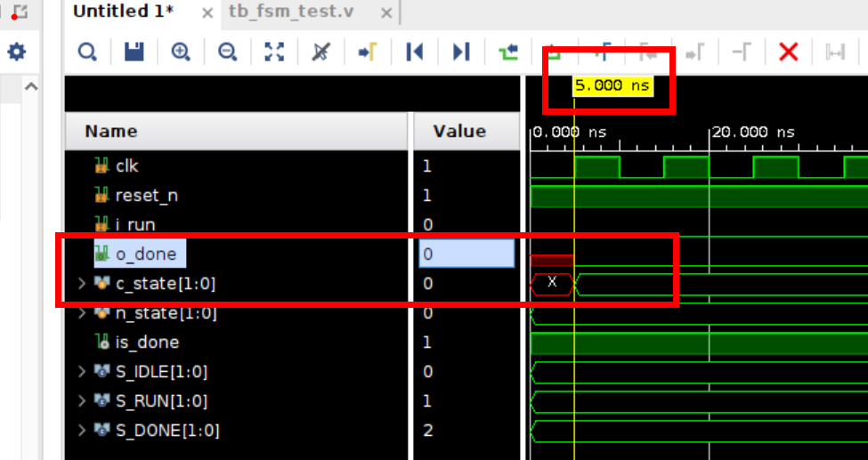
Task: Click the 0.000 ns ruler label
Action: pos(570,133)
